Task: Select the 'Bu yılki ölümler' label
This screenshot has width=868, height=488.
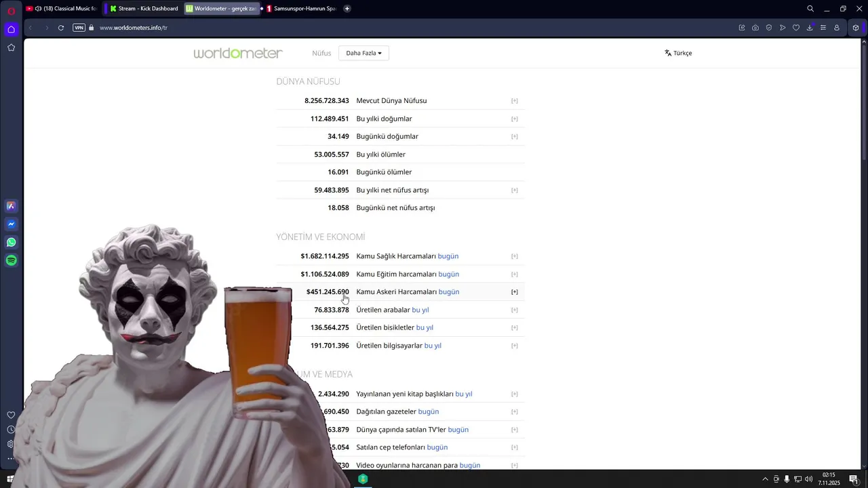Action: pyautogui.click(x=381, y=155)
